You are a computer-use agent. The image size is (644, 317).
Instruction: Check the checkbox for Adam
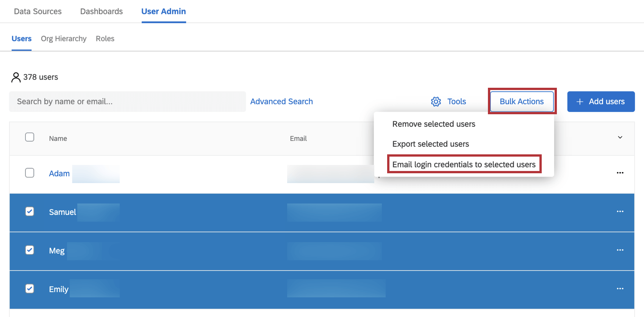[x=30, y=173]
